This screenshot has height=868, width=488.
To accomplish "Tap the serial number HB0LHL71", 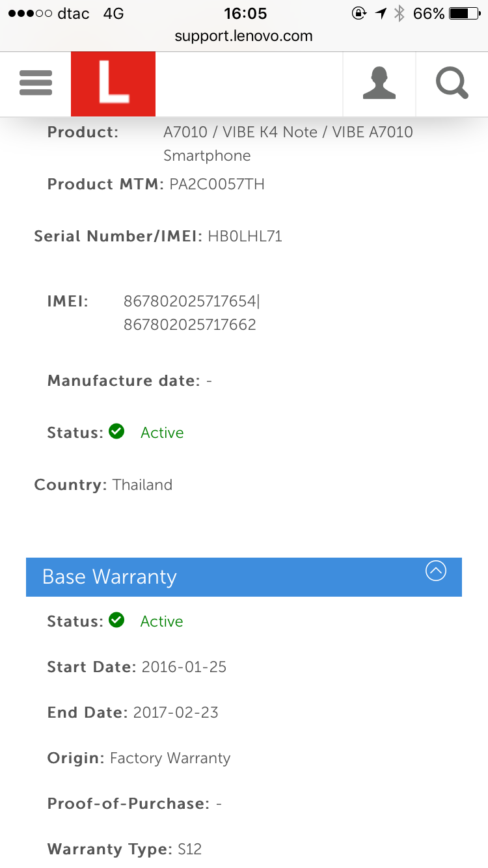I will pyautogui.click(x=245, y=236).
